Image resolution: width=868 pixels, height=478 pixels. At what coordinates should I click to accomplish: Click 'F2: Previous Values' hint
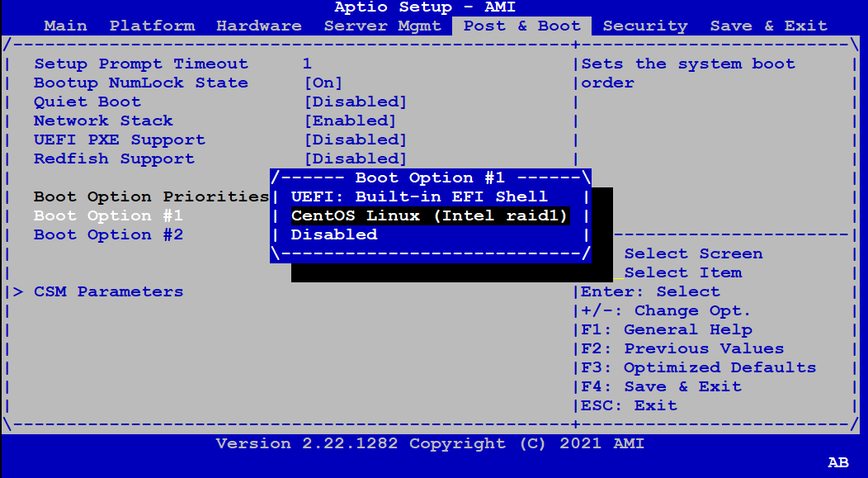point(682,348)
